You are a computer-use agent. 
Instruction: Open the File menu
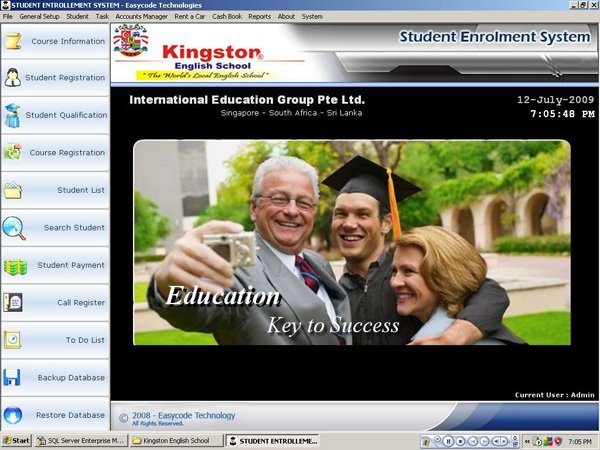pyautogui.click(x=8, y=17)
